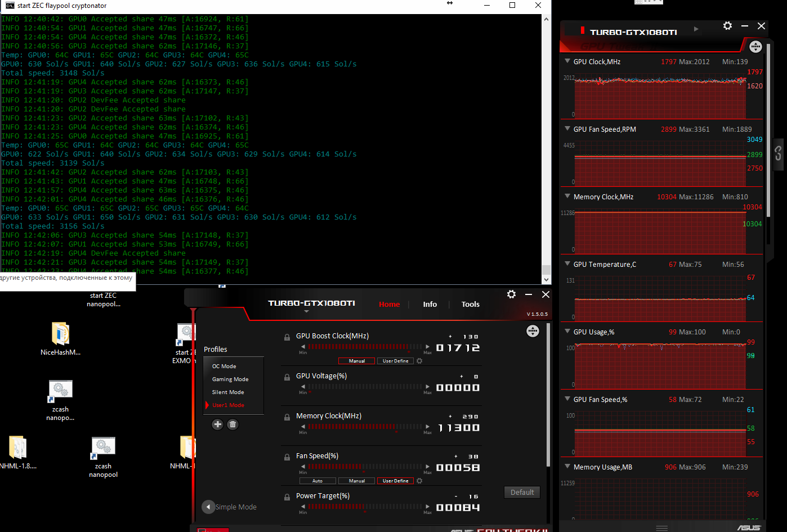Add a new profile with plus icon
The height and width of the screenshot is (532, 787).
217,424
